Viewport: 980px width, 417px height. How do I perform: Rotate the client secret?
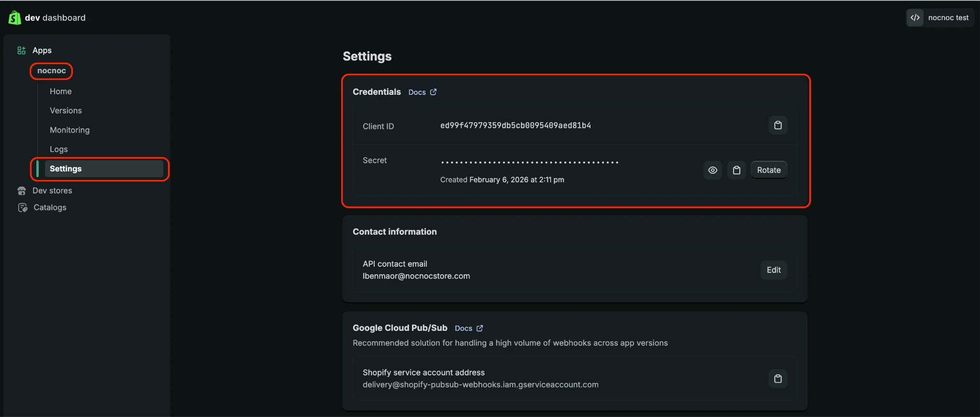coord(768,170)
